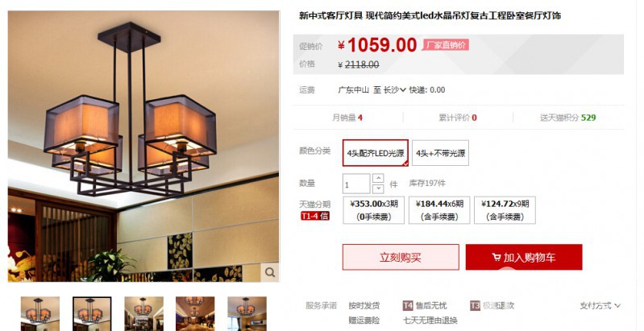The image size is (644, 331).
Task: Click the magnifier icon on product image
Action: (270, 272)
